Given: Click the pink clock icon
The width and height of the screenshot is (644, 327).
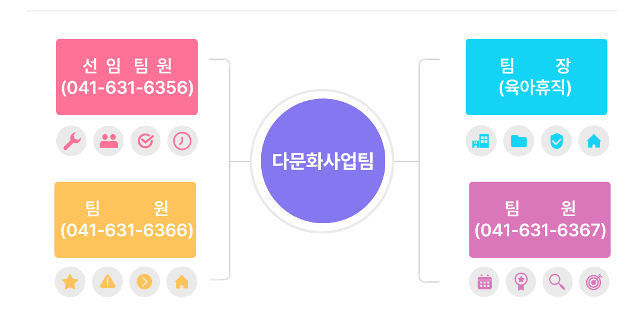Looking at the screenshot, I should (182, 141).
